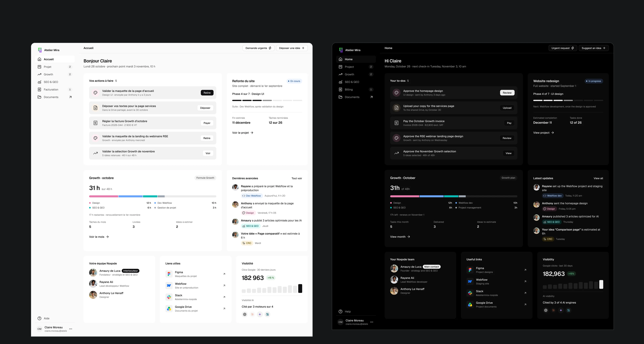This screenshot has height=344, width=644.
Task: Open Billing in the dark sidebar
Action: pyautogui.click(x=356, y=89)
